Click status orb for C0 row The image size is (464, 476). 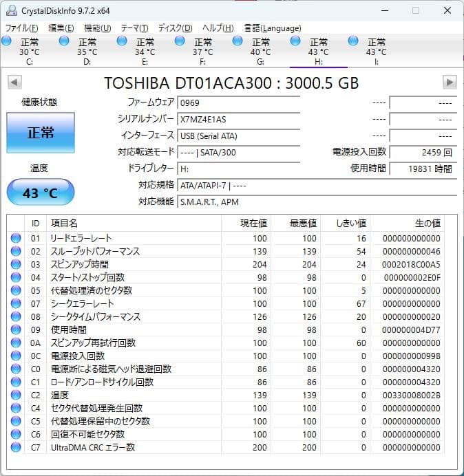click(16, 369)
